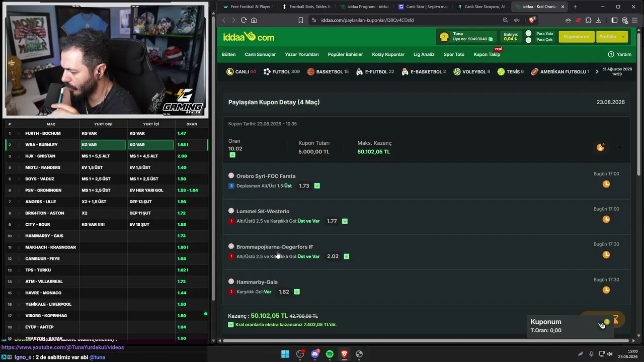Click the volume icon in system tray

tap(610, 354)
